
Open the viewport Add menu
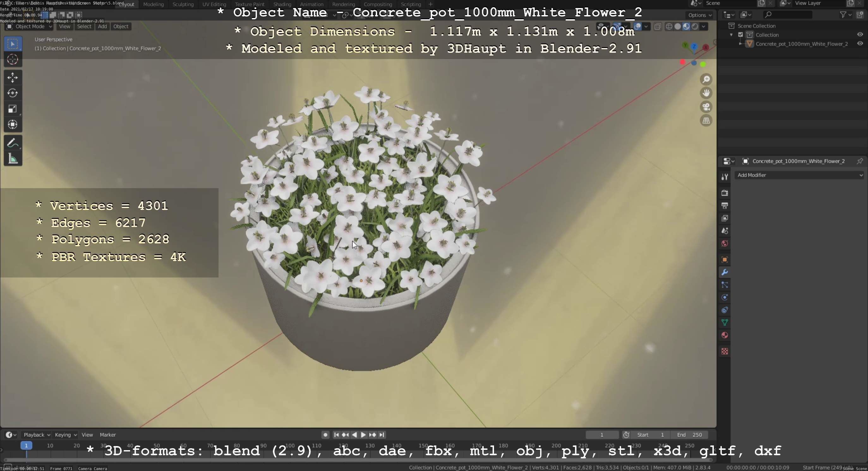point(102,27)
